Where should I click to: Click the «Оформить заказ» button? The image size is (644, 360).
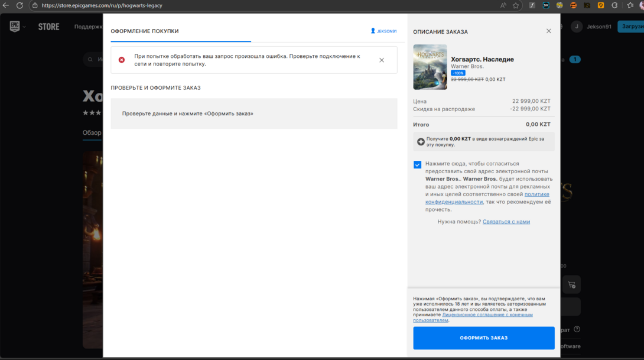(483, 338)
